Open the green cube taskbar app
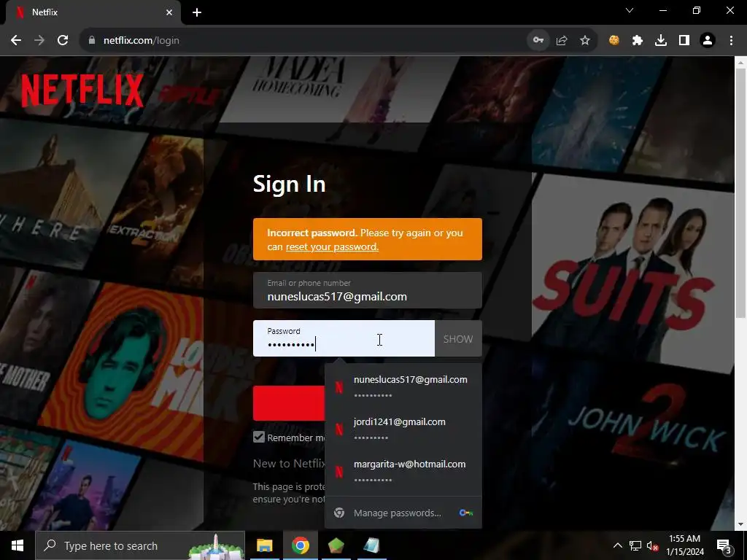Screen dimensions: 747x560 pos(336,545)
